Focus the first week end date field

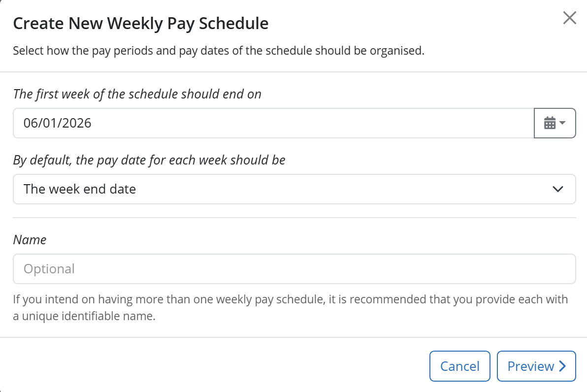274,123
